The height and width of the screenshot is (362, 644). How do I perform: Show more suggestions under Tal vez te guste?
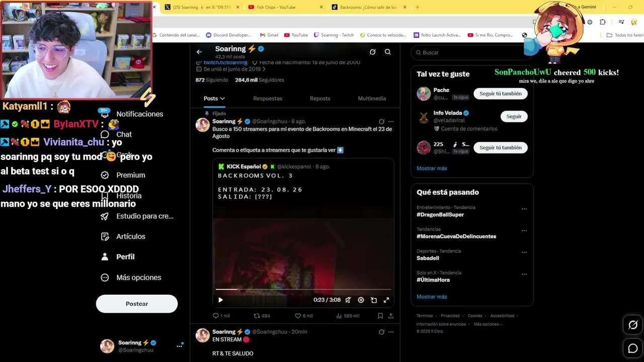point(432,168)
